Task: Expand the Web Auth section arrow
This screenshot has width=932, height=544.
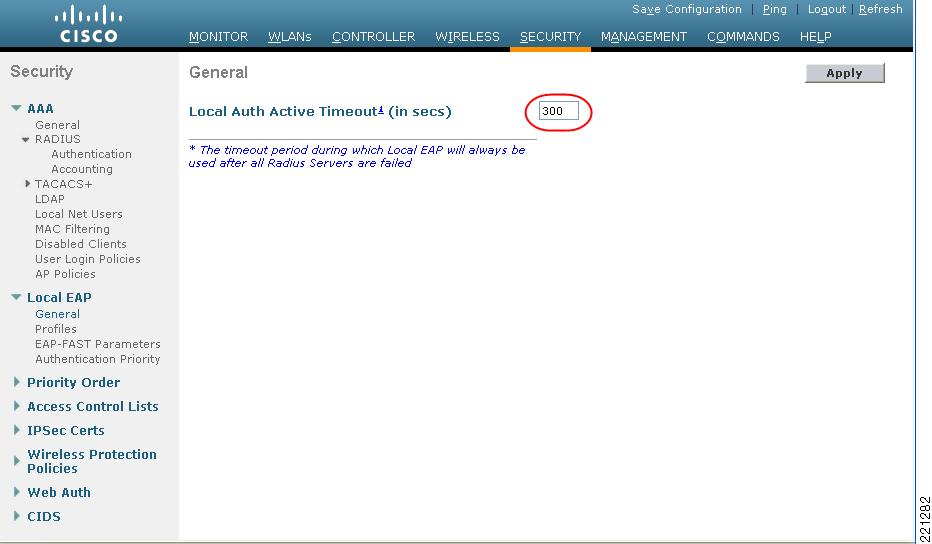Action: click(17, 492)
